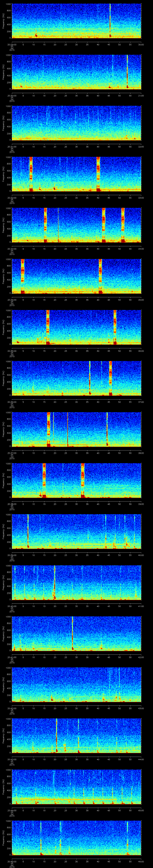Image resolution: width=153 pixels, height=868 pixels.
Task: Click the spike near 28 seconds in the 20:41 spectrogram
Action: (x=72, y=633)
